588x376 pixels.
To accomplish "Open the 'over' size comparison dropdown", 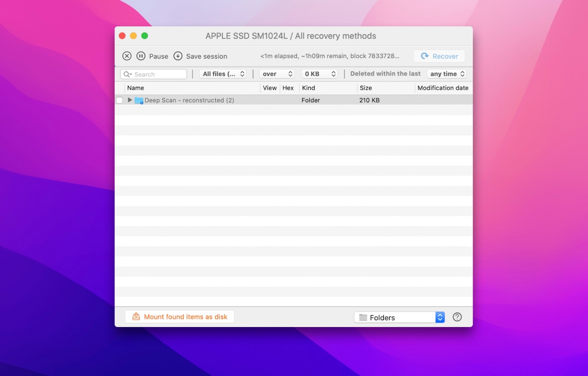I will [x=277, y=74].
